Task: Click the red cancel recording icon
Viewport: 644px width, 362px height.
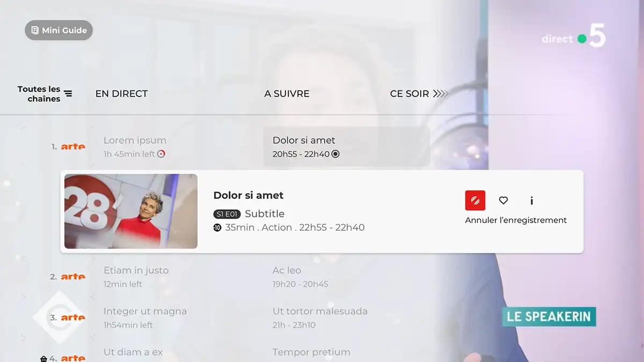Action: (x=474, y=200)
